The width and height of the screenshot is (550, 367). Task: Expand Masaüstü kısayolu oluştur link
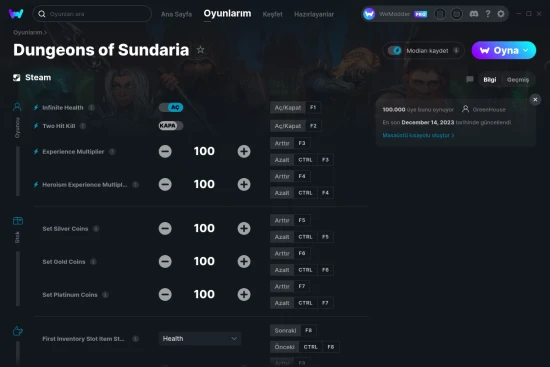(418, 135)
